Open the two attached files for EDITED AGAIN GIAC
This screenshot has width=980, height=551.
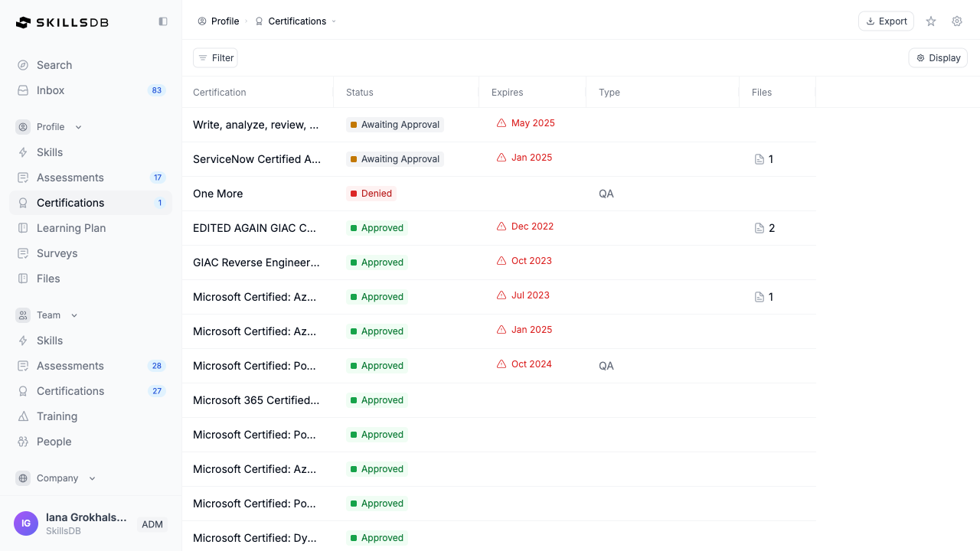(765, 228)
